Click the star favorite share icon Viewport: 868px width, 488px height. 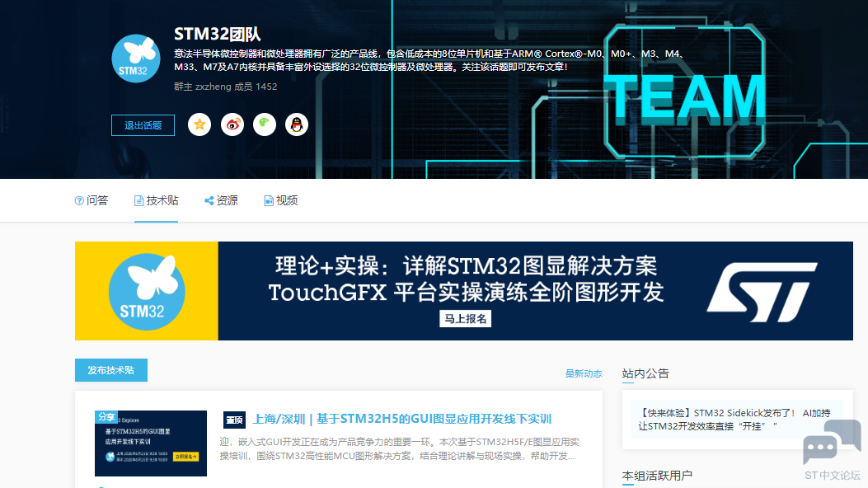click(x=199, y=124)
